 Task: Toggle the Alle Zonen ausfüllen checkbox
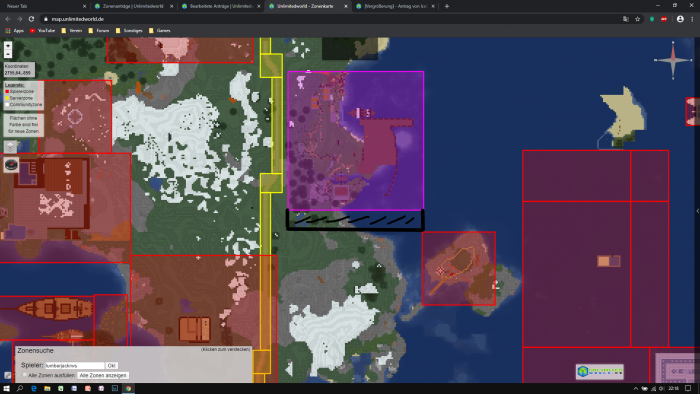(x=25, y=375)
